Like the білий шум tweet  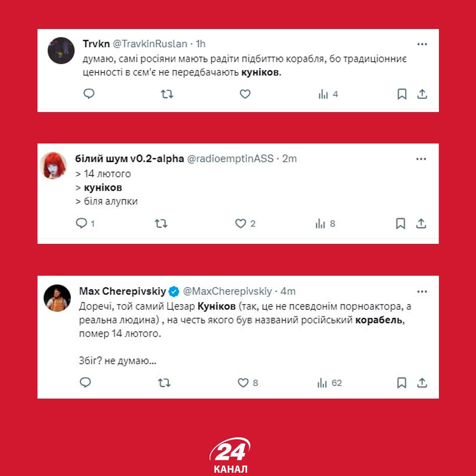(241, 224)
